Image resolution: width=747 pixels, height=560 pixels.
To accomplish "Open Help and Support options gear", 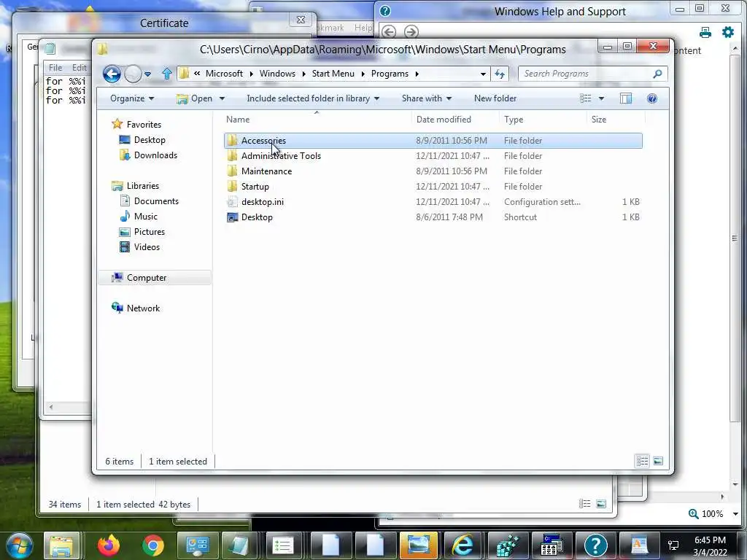I will coord(728,32).
